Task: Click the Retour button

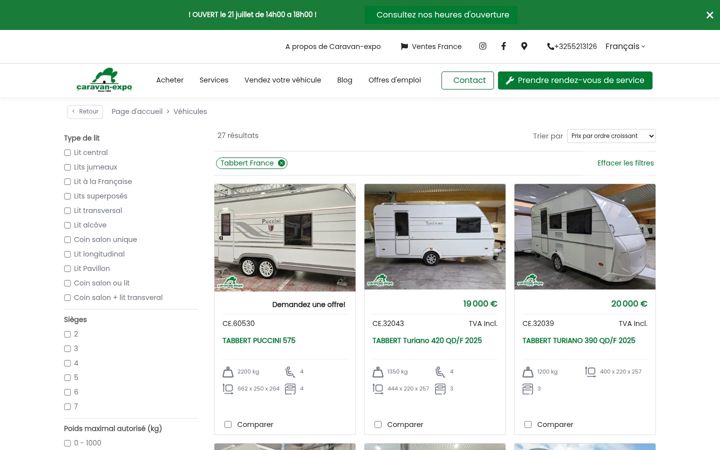Action: [85, 112]
